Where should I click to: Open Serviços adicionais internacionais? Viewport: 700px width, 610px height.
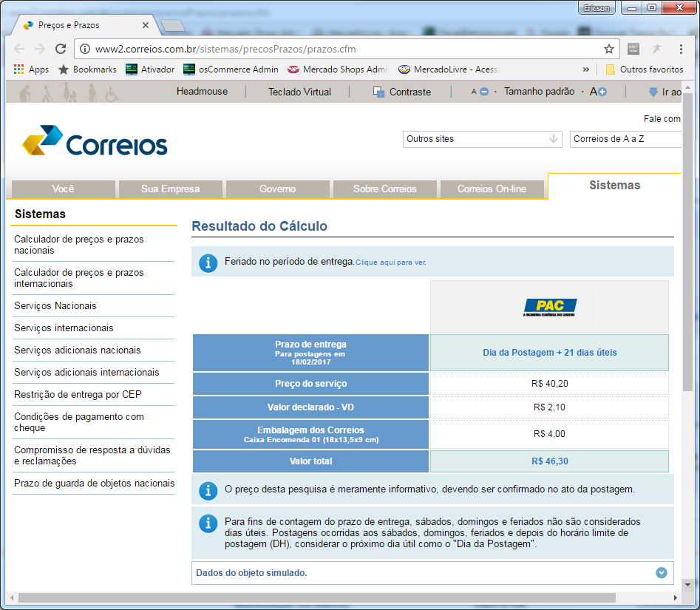coord(86,373)
